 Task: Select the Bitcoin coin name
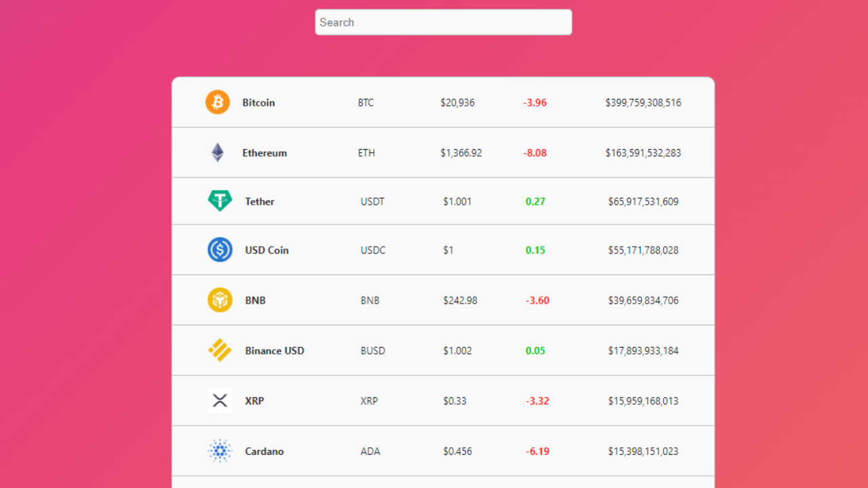coord(258,103)
